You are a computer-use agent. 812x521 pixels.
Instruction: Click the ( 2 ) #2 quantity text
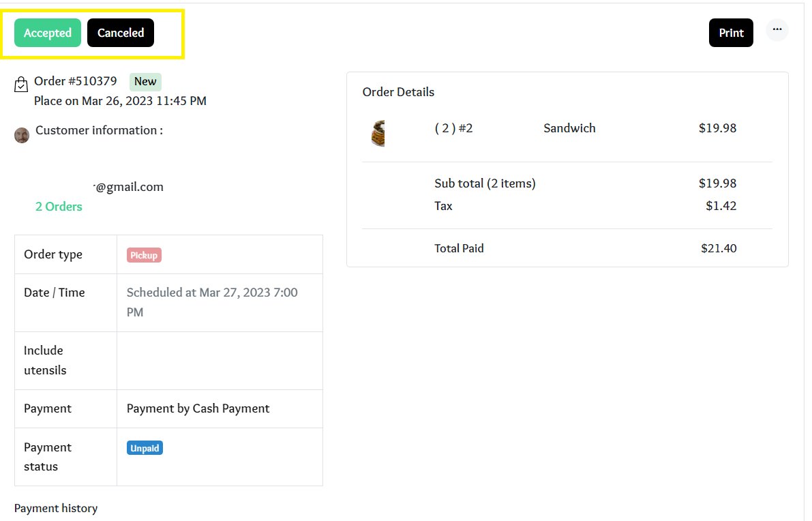[453, 128]
